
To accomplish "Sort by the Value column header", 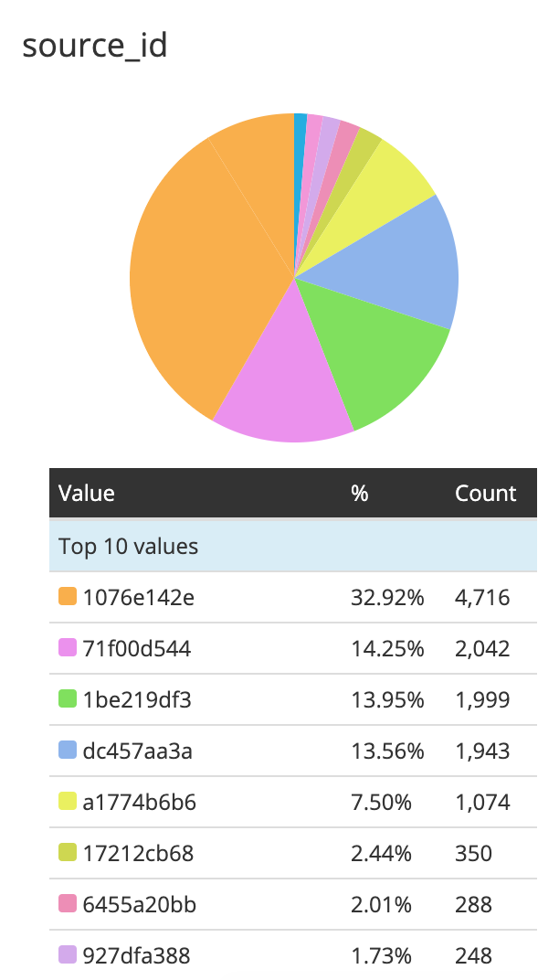I will coord(86,493).
